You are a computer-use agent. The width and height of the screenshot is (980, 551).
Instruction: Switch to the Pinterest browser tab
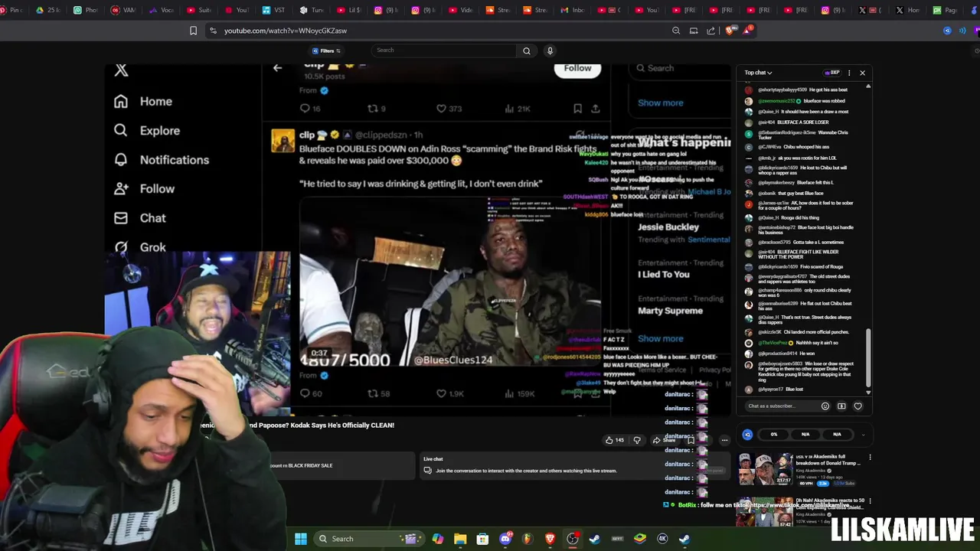coord(13,10)
